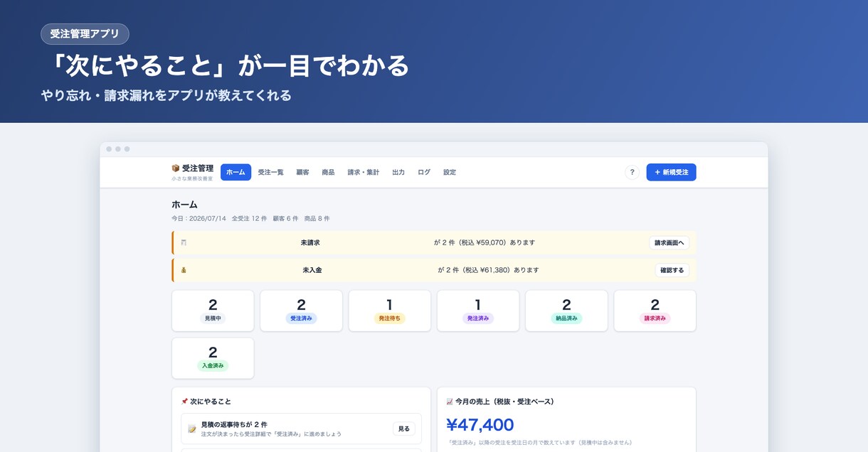The height and width of the screenshot is (452, 868).
Task: Open the 発注待ち status card
Action: (390, 311)
